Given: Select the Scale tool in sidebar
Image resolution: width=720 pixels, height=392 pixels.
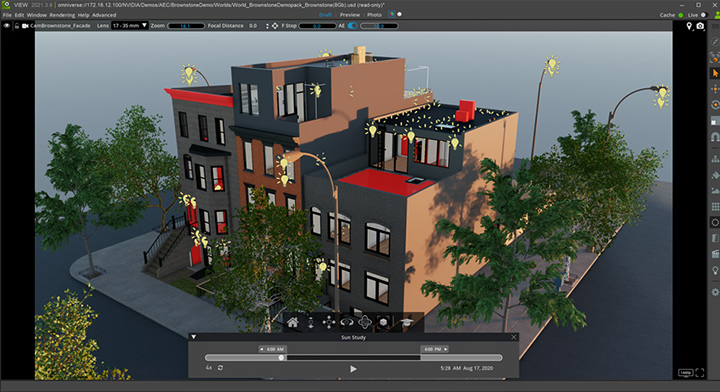Looking at the screenshot, I should (x=714, y=121).
